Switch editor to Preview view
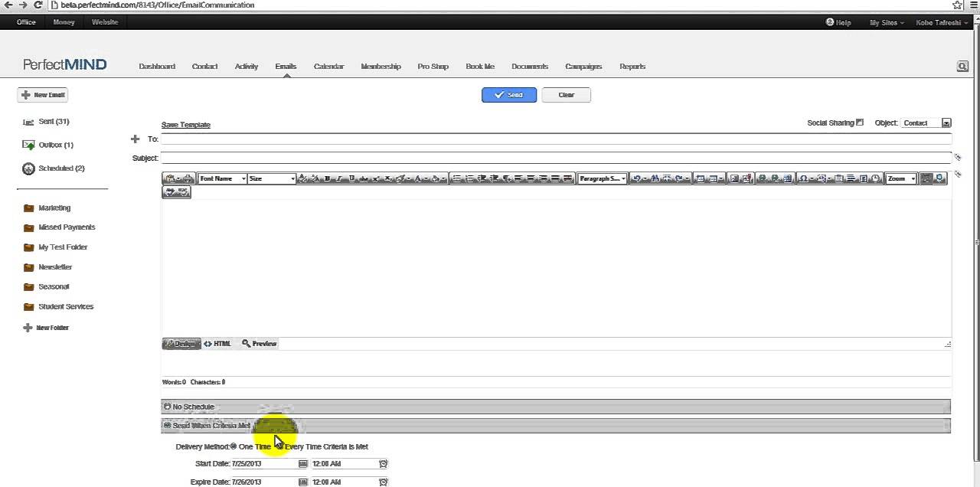Screen dimensions: 980x487 coord(259,344)
